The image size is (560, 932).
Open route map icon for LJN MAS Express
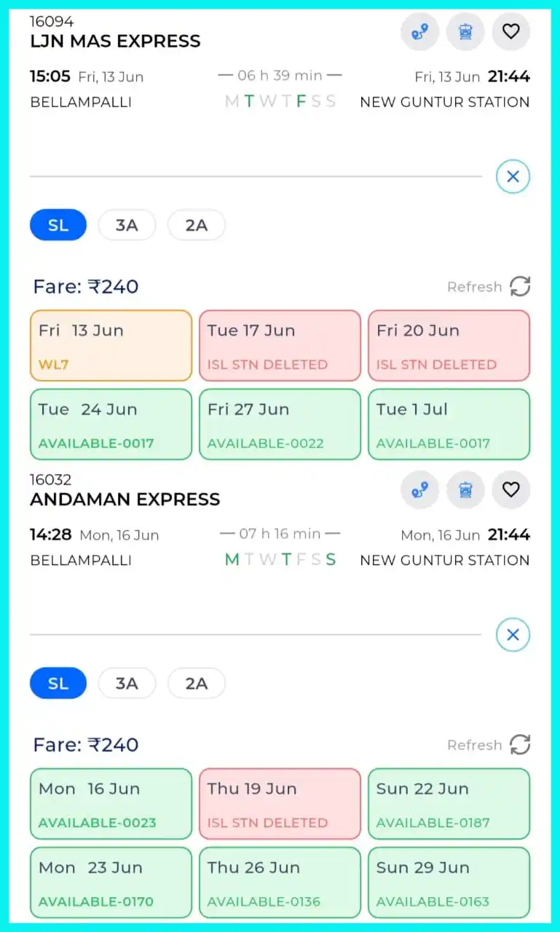click(419, 31)
